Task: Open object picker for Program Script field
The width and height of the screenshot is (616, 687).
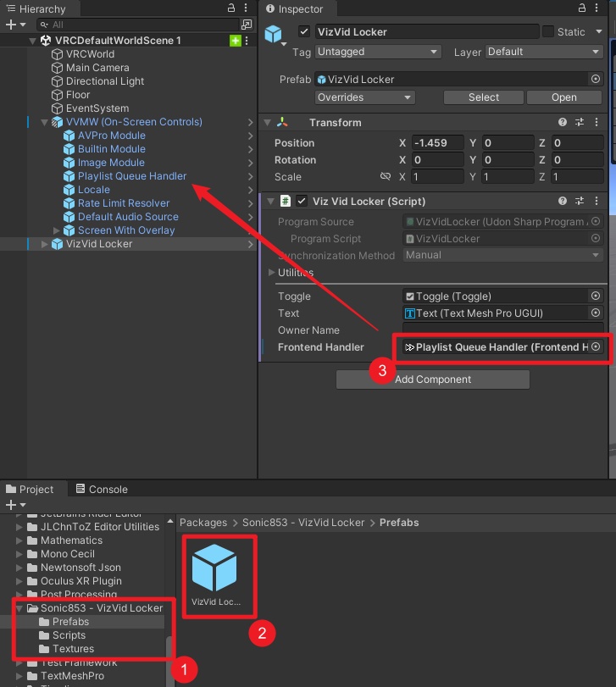Action: tap(596, 238)
